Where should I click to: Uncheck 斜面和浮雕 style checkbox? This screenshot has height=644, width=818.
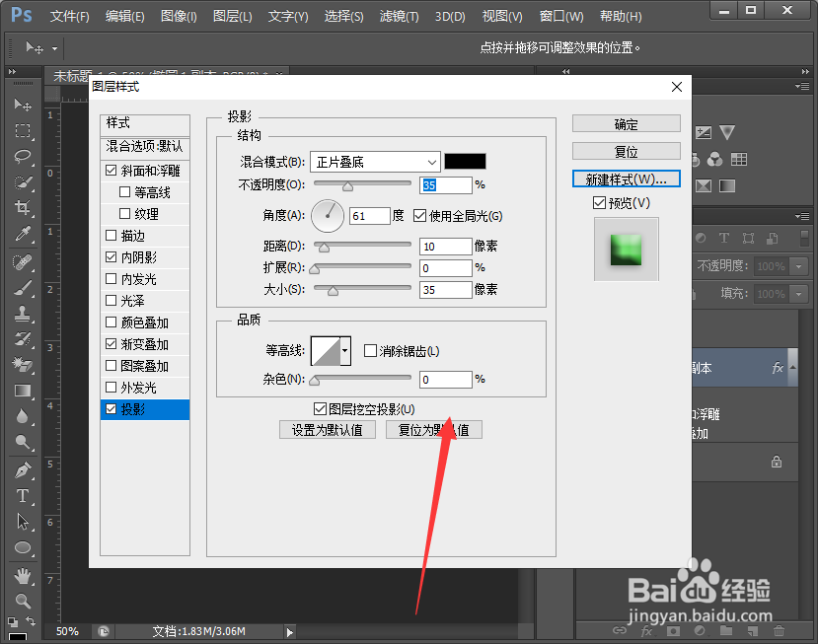(x=112, y=171)
